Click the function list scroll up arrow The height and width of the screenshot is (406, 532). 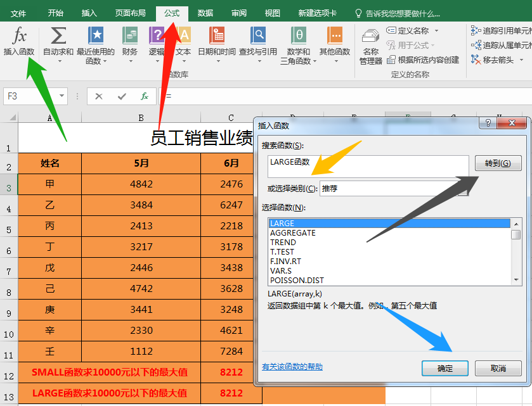tap(516, 224)
